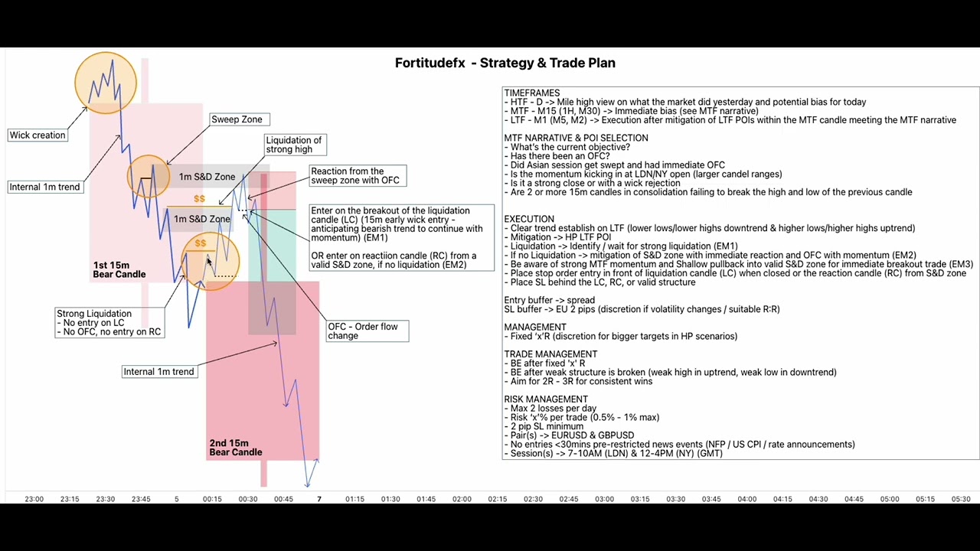Click the 'What's the current objective?' line

(567, 147)
